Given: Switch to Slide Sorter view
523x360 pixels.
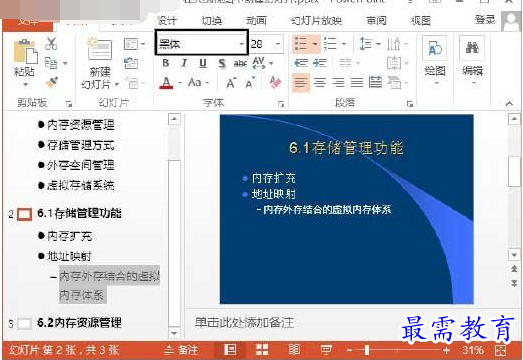Looking at the screenshot, I should [x=262, y=350].
